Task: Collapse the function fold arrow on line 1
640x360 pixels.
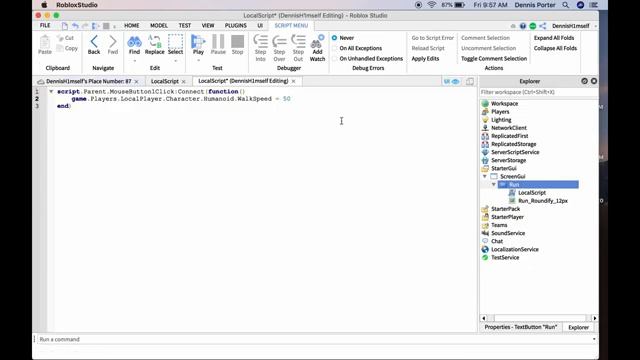Action: [51, 91]
